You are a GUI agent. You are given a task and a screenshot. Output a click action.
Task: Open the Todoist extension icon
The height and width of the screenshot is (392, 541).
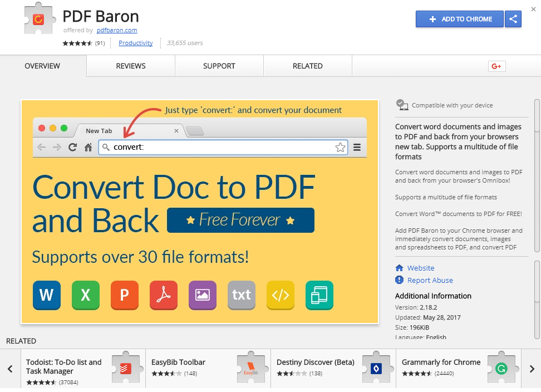[x=125, y=367]
